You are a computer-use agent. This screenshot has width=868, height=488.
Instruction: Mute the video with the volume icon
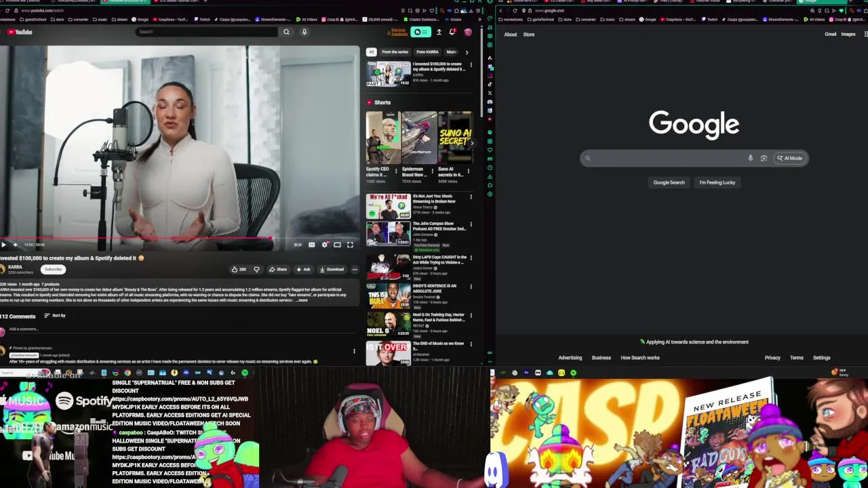(15, 245)
